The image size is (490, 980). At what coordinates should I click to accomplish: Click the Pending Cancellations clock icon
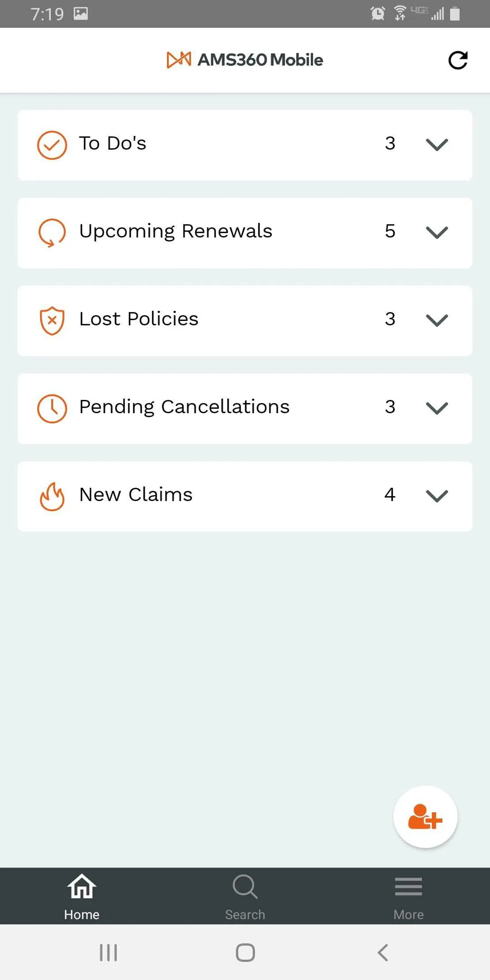tap(52, 408)
